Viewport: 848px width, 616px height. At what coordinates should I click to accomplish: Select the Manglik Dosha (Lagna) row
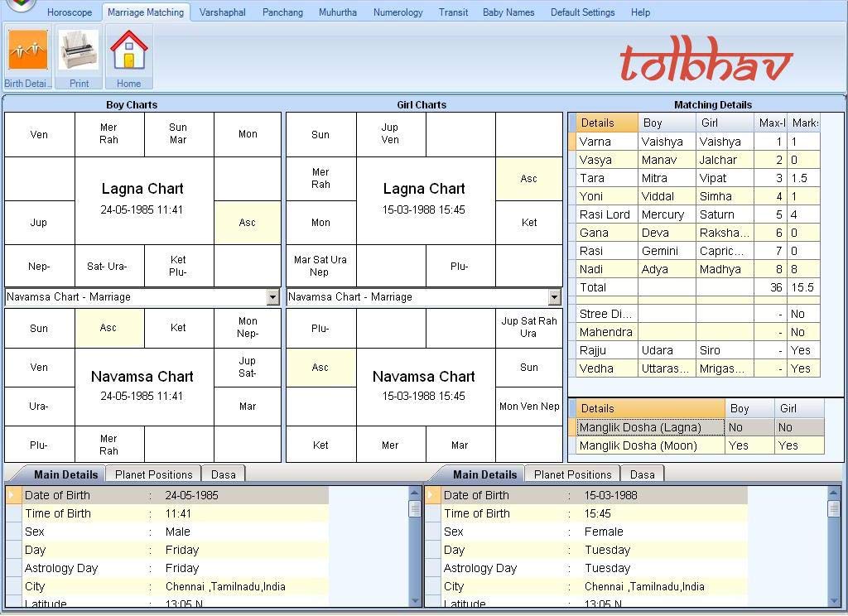tap(640, 427)
